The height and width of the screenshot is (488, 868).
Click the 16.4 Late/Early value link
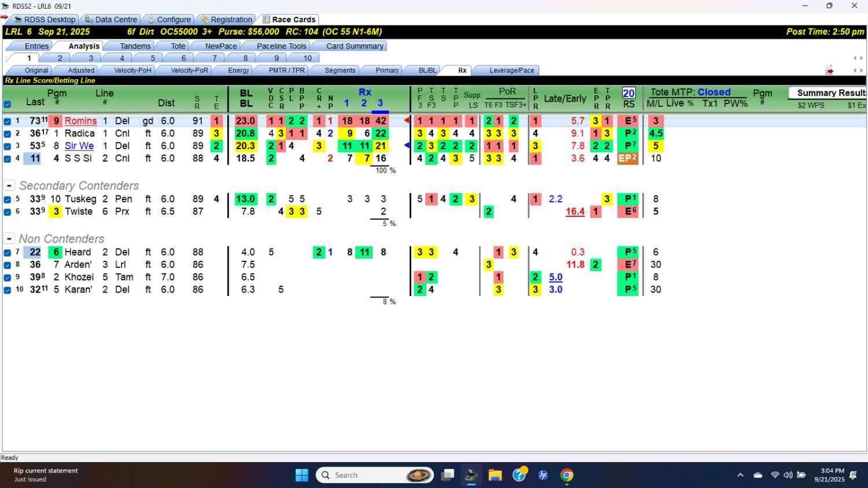(575, 212)
